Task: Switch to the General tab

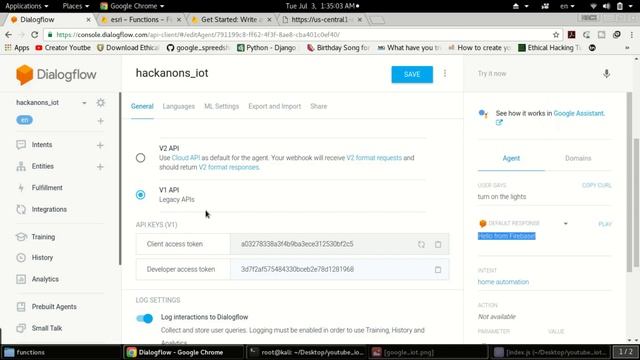Action: pyautogui.click(x=142, y=106)
